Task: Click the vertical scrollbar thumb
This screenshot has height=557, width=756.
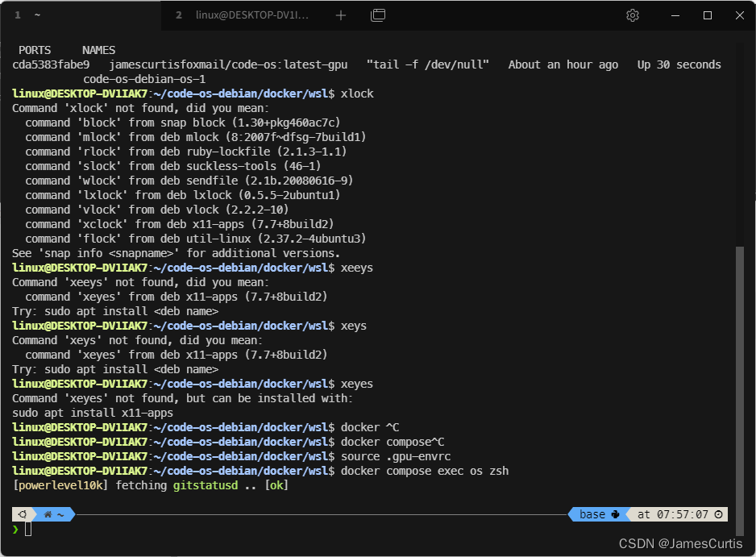Action: click(740, 391)
